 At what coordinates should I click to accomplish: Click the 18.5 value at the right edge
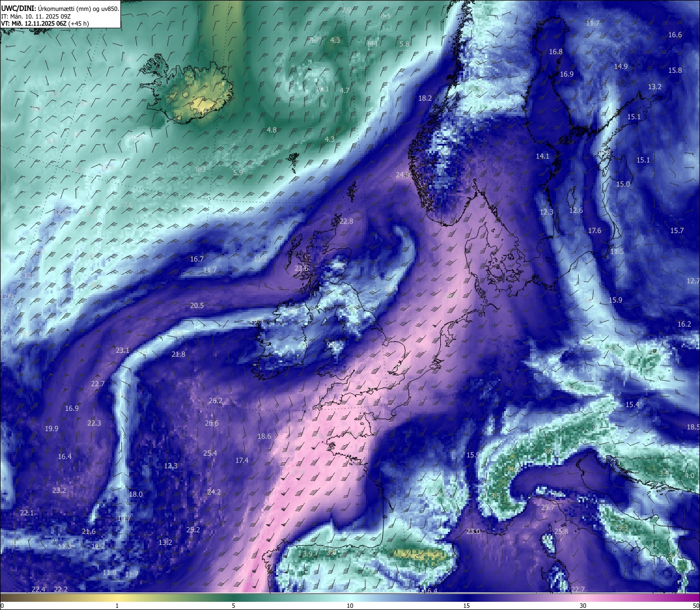693,427
